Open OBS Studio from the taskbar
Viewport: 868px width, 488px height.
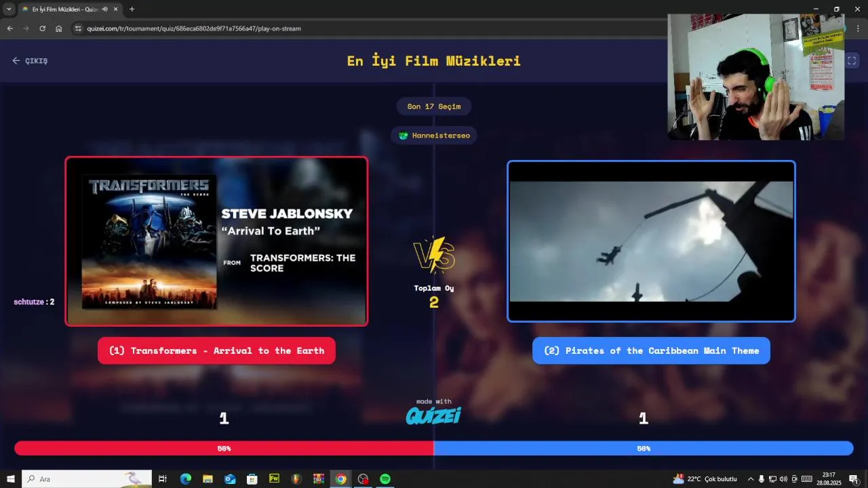click(363, 479)
